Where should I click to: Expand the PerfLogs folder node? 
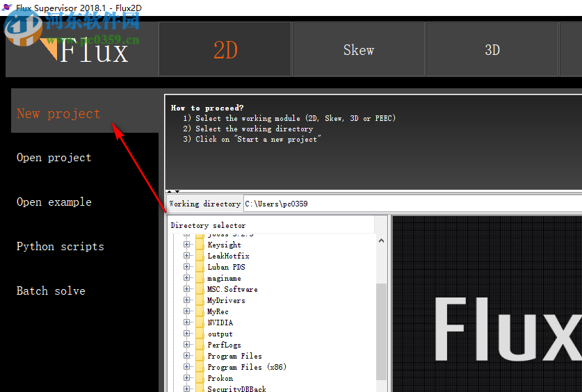187,345
